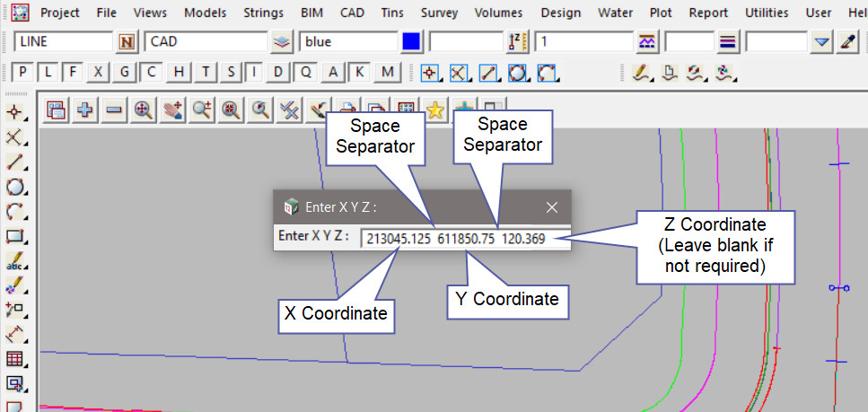Toggle the I snap button
868x412 pixels.
[257, 73]
